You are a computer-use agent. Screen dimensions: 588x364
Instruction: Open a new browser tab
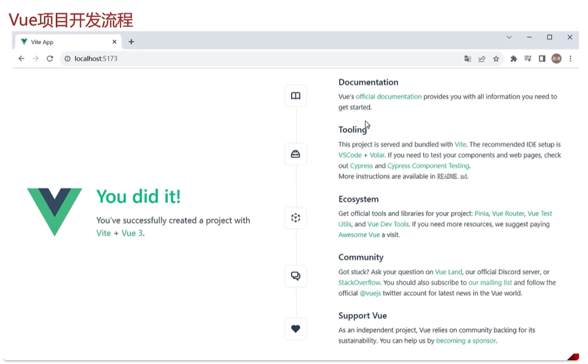coord(132,42)
